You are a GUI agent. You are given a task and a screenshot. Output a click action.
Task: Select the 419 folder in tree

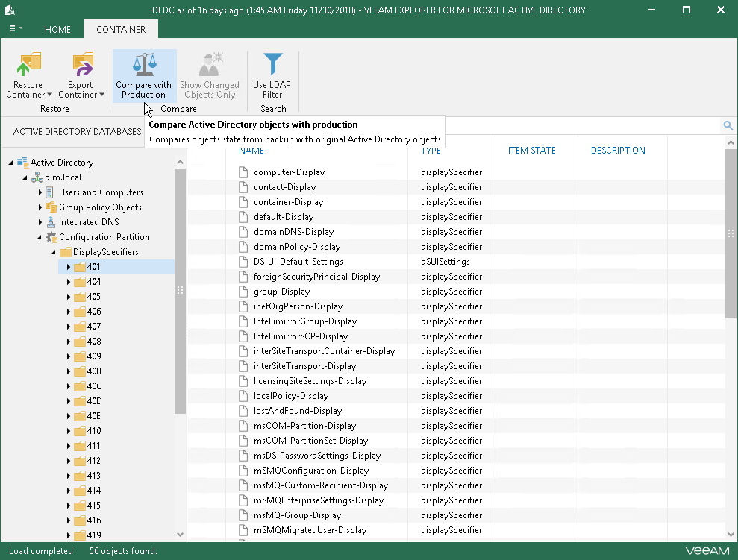94,535
